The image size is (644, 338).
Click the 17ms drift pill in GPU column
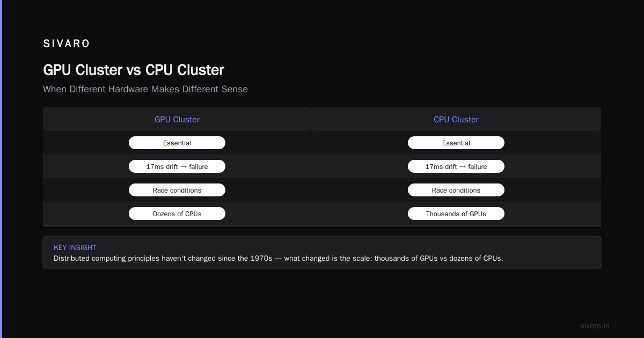click(x=177, y=166)
